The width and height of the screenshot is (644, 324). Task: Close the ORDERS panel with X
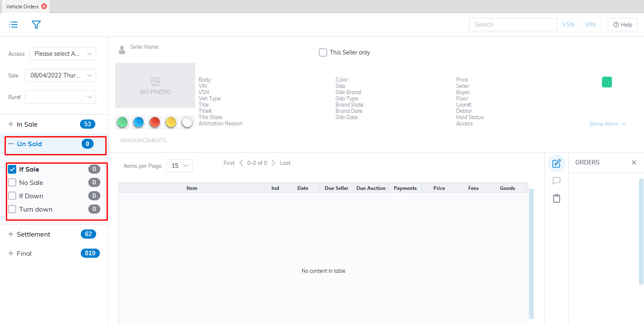(634, 162)
